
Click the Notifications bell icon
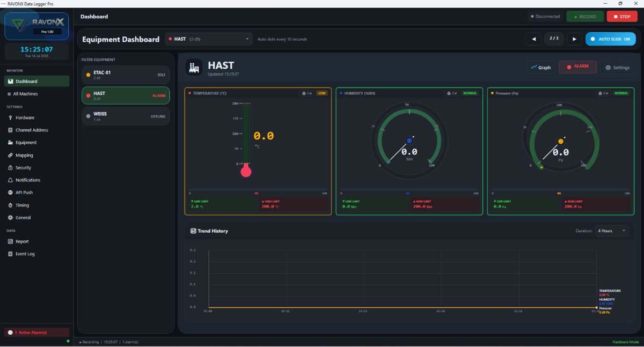pyautogui.click(x=10, y=180)
